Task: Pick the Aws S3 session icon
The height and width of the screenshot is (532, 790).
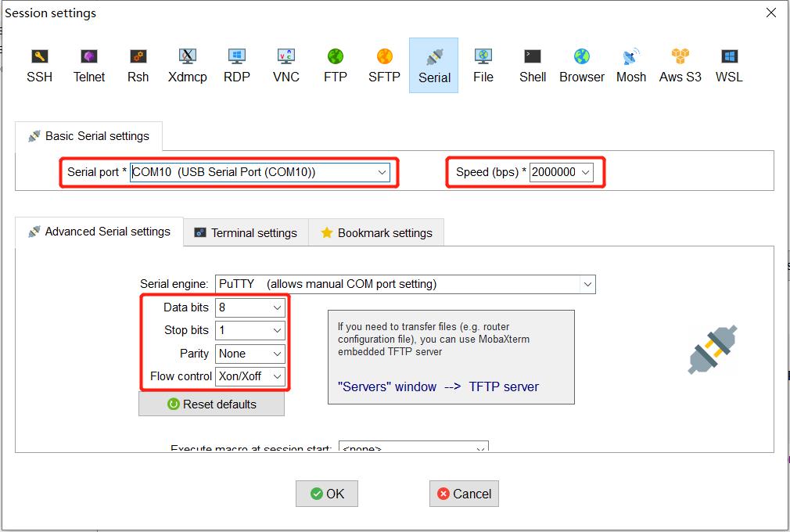Action: pyautogui.click(x=680, y=65)
